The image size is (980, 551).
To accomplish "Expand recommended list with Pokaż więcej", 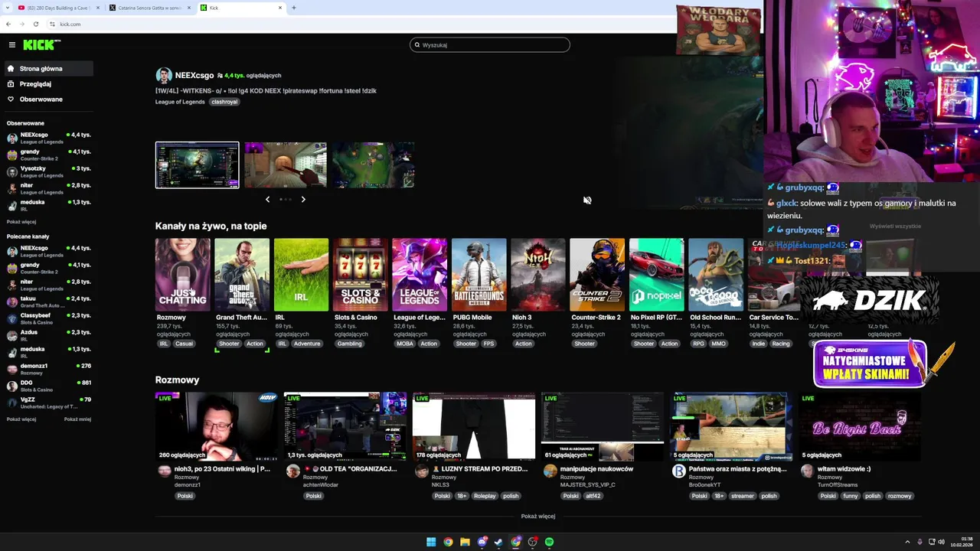I will click(x=21, y=419).
